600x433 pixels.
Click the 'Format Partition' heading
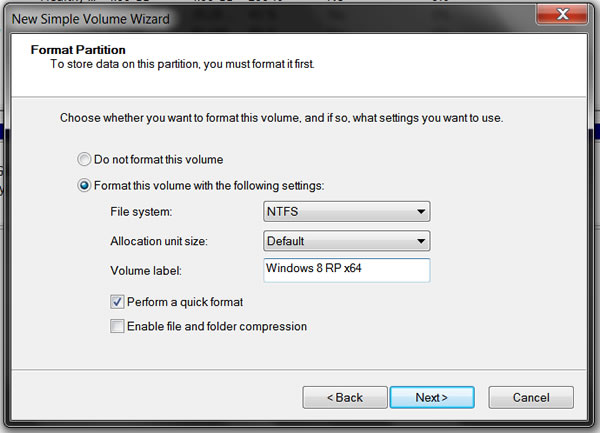[x=77, y=48]
